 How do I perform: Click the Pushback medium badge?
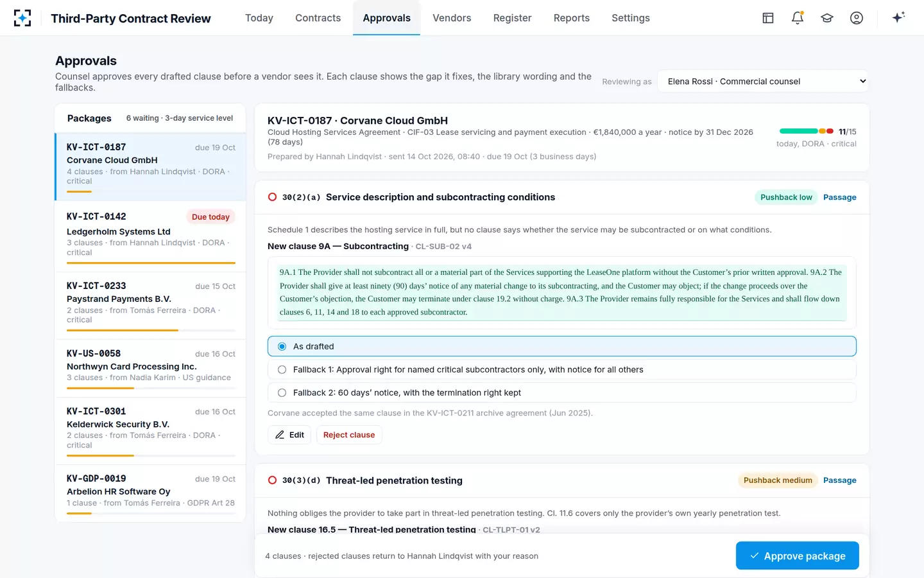778,480
